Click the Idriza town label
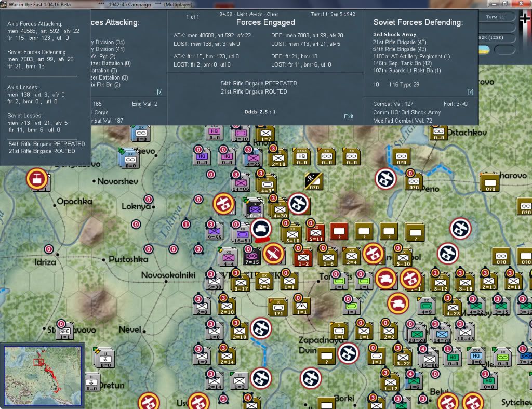 tap(45, 262)
